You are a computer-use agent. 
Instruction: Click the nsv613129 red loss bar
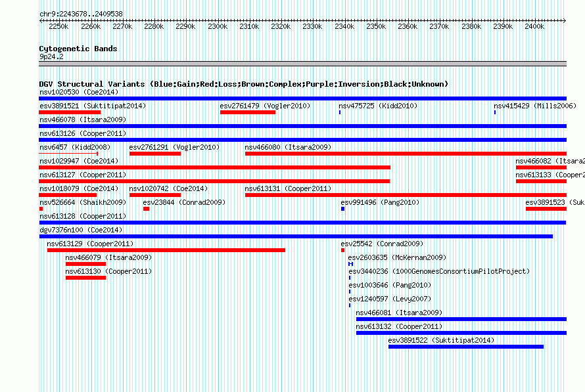[166, 250]
